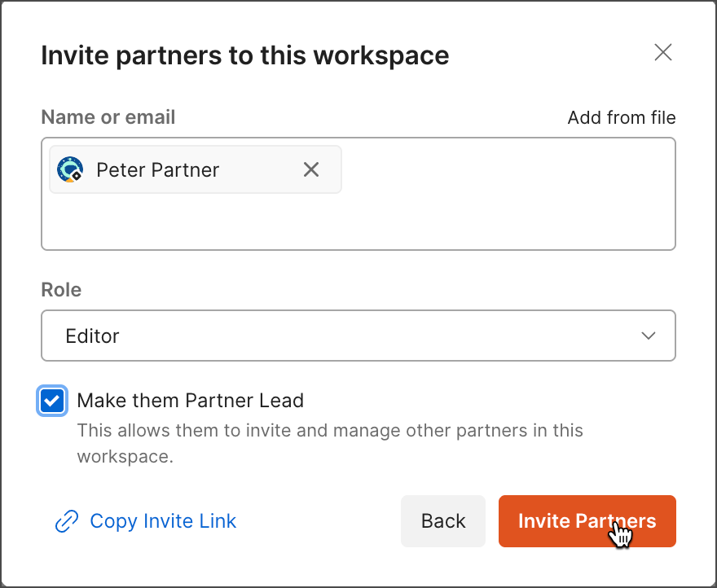
Task: Click Invite Partners
Action: (x=587, y=521)
